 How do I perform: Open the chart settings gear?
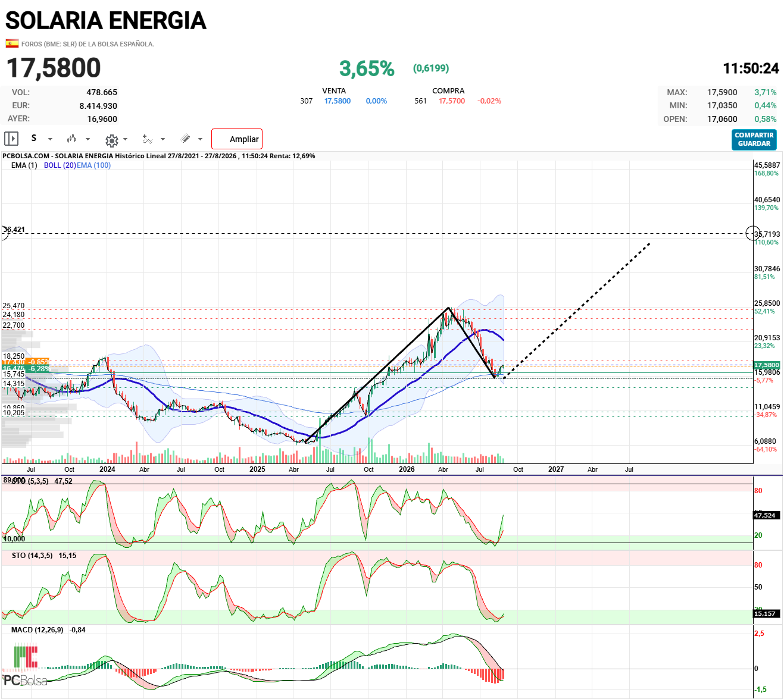point(111,140)
